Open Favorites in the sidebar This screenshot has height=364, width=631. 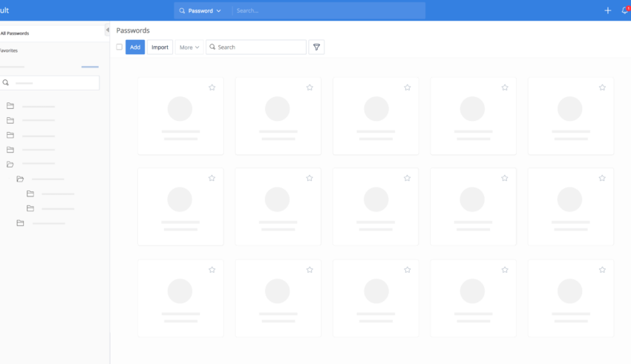(x=9, y=50)
